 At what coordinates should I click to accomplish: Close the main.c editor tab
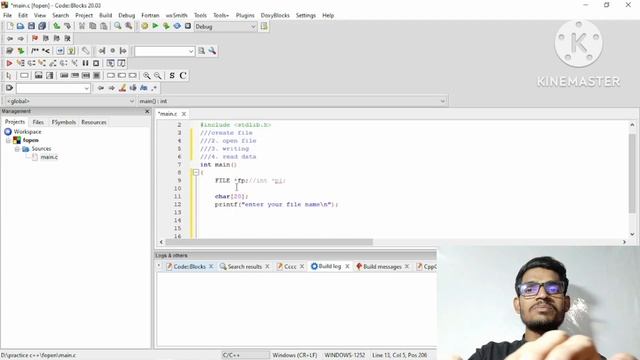point(184,114)
